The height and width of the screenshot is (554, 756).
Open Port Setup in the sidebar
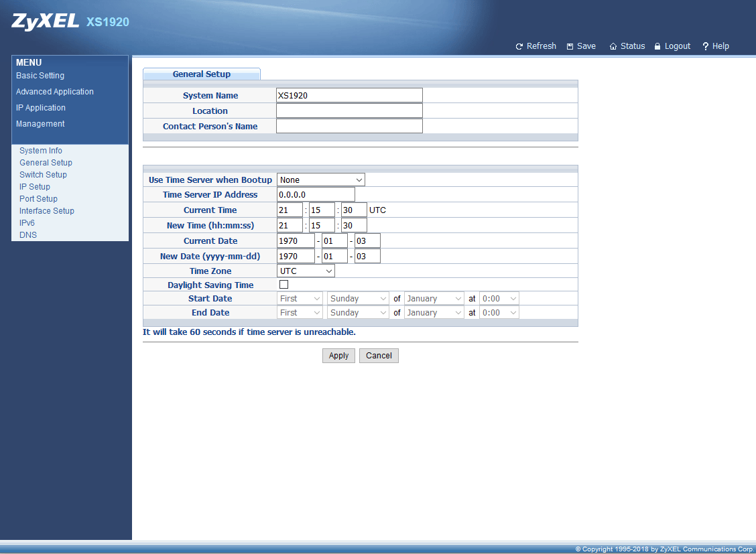pos(38,199)
